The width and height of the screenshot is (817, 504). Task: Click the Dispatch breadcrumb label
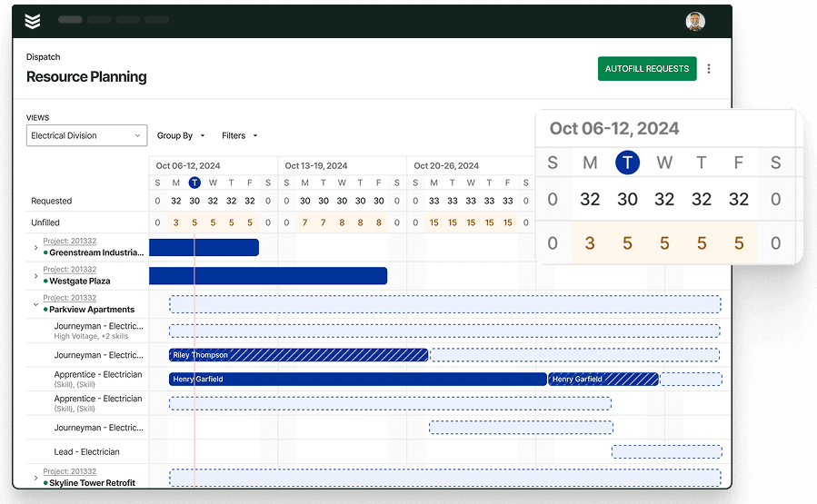click(44, 56)
